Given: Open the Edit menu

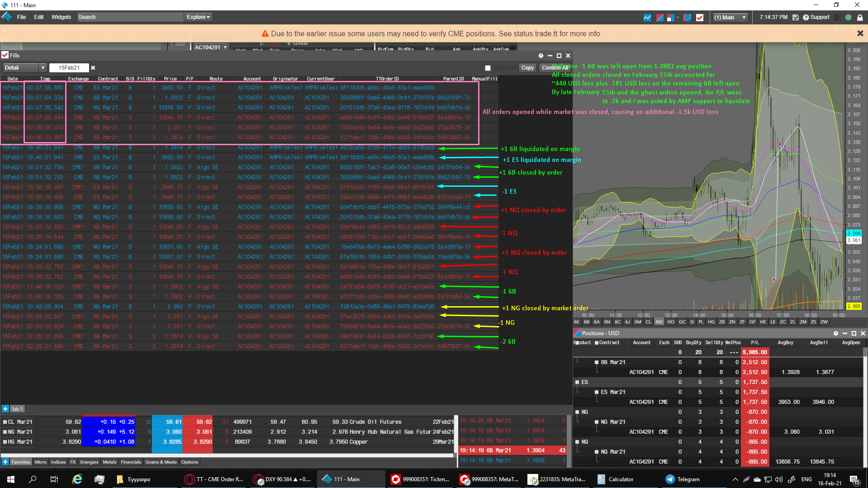Looking at the screenshot, I should 39,17.
